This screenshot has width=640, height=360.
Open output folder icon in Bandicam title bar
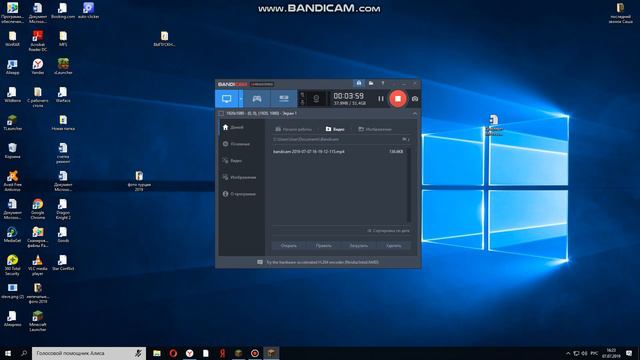click(371, 83)
